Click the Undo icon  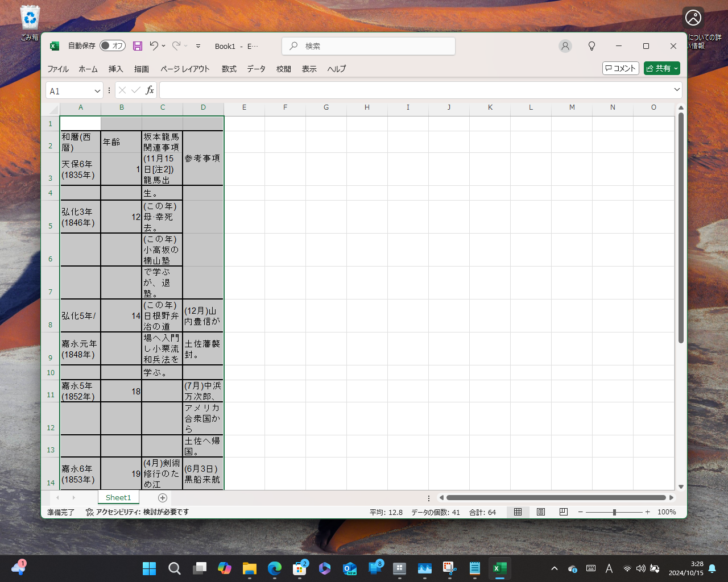154,46
